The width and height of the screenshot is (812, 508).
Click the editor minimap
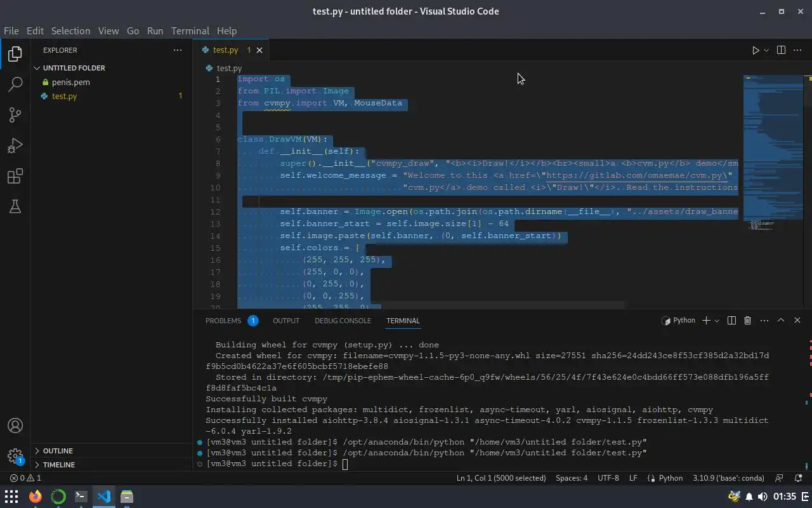[773, 152]
